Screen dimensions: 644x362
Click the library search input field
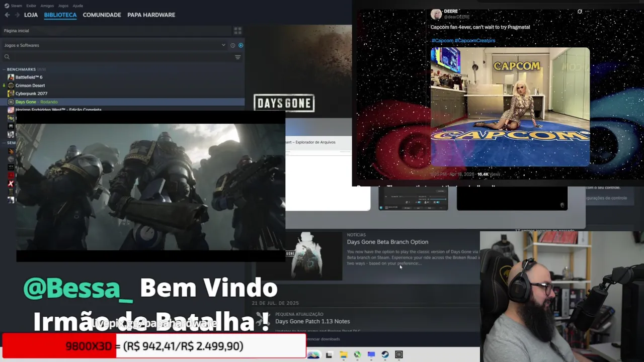[121, 57]
